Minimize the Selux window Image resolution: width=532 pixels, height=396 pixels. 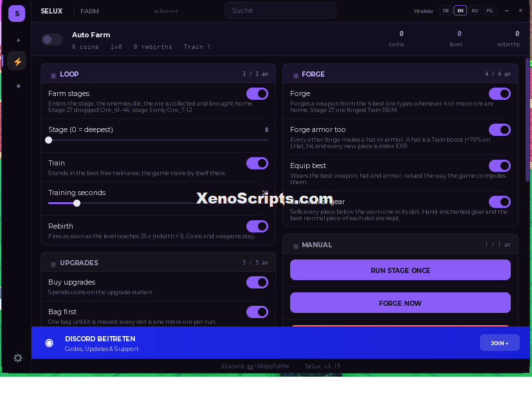(506, 10)
